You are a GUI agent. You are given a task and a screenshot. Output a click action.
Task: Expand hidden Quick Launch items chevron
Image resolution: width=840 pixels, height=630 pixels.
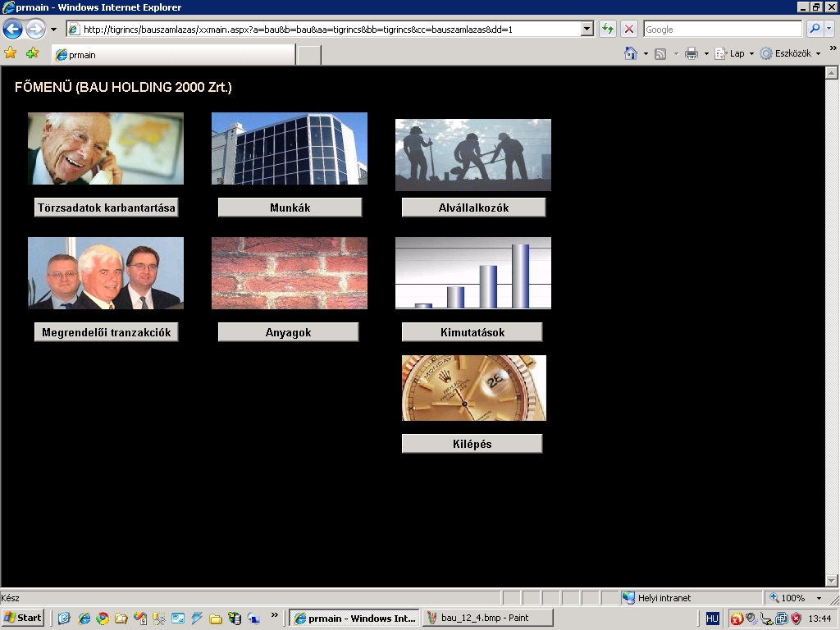click(x=274, y=615)
